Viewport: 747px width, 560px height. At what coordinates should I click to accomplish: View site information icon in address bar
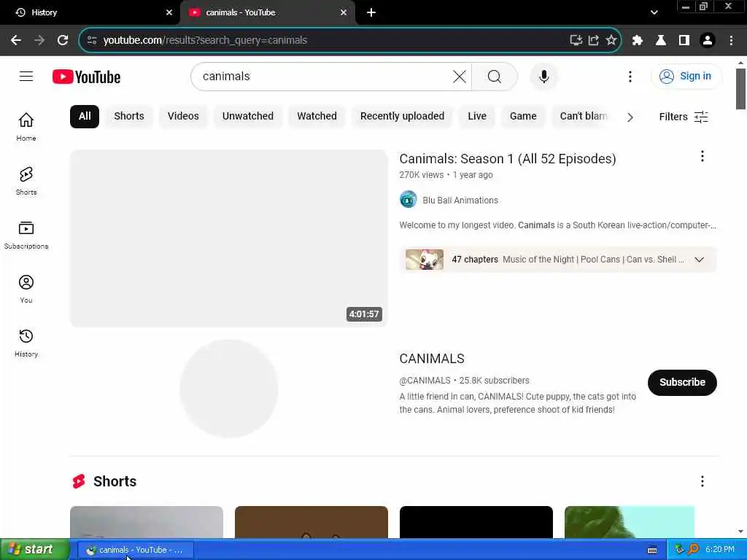[92, 40]
